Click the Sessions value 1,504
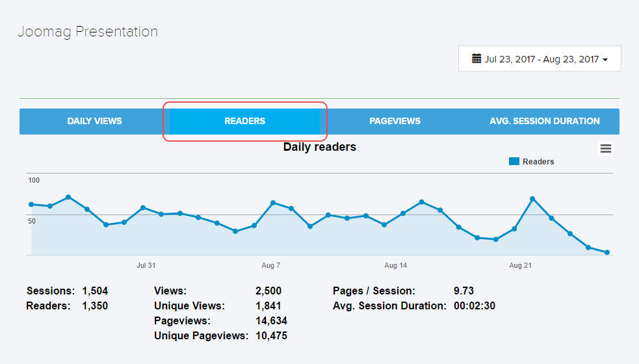Screen dimensions: 639x364 coord(95,291)
